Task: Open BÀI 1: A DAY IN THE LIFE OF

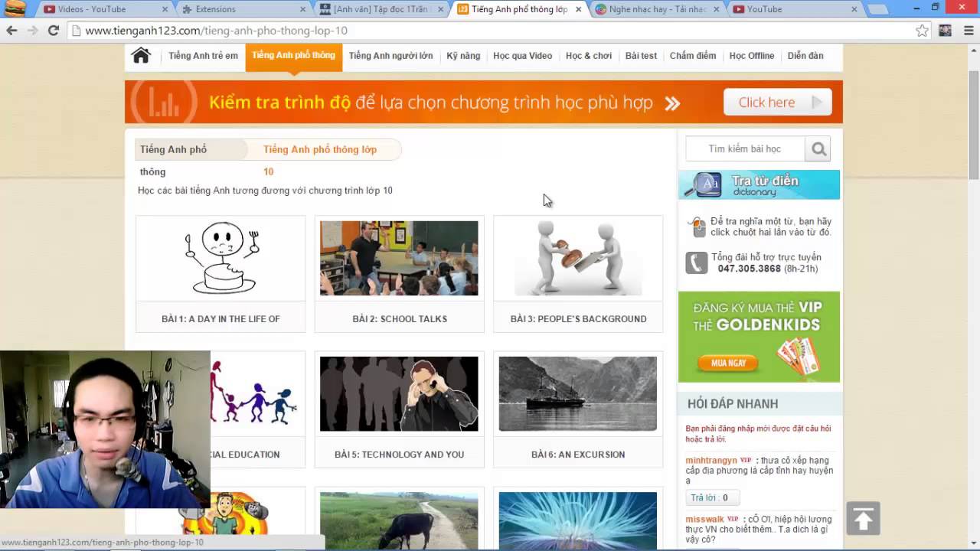Action: point(220,319)
